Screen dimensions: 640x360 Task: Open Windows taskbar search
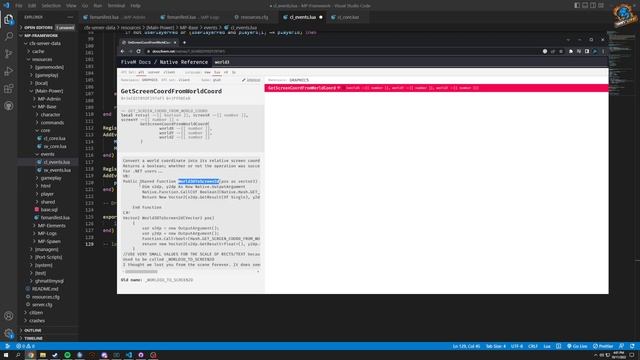click(x=18, y=355)
